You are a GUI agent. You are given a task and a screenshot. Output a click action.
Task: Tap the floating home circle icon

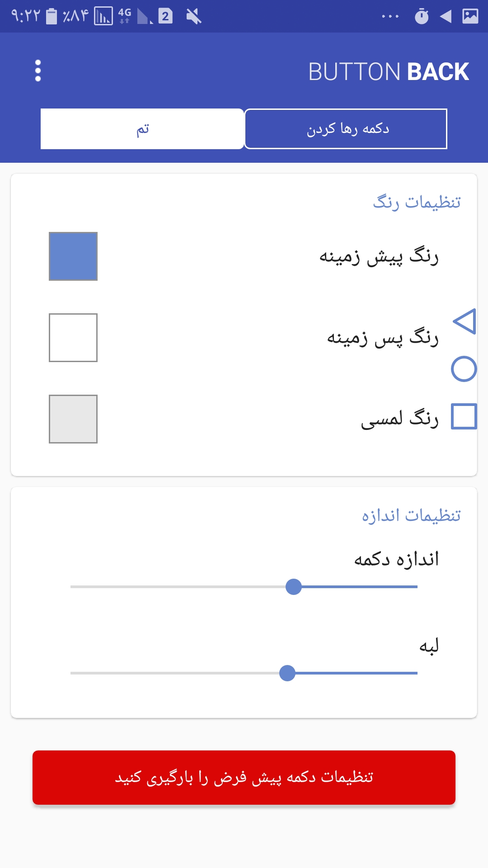click(x=464, y=369)
